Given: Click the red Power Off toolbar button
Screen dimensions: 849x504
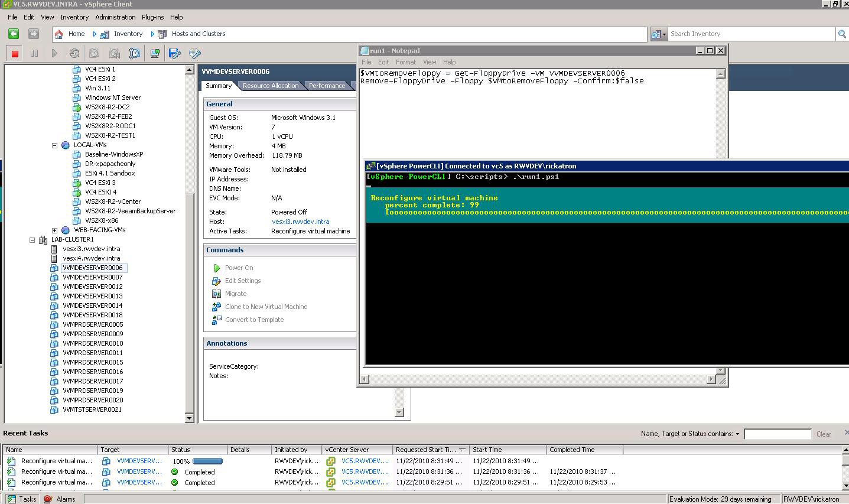Looking at the screenshot, I should (15, 53).
